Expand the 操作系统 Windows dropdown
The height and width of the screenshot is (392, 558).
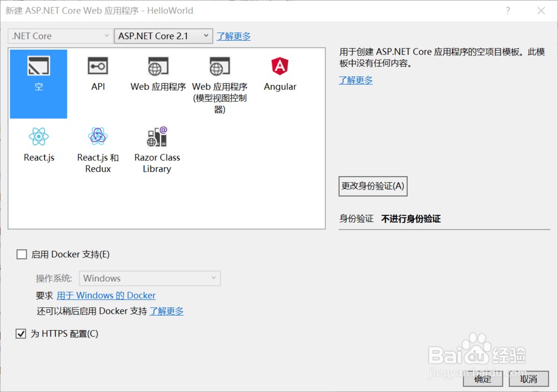pos(149,278)
